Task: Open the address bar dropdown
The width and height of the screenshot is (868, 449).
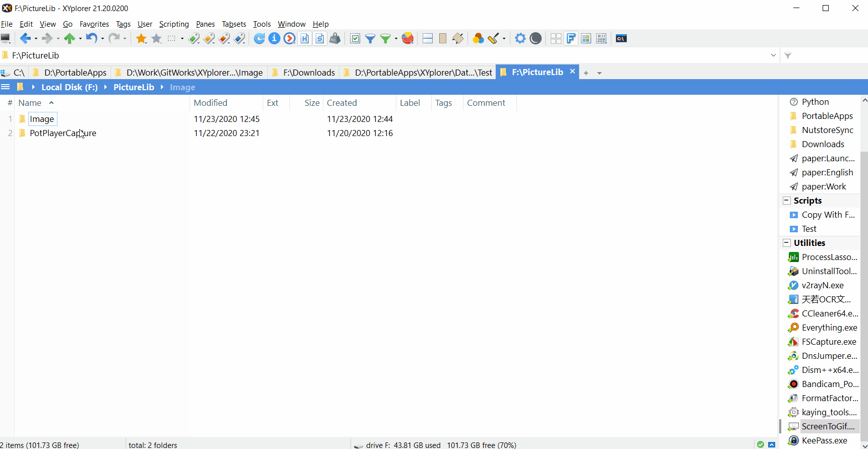Action: [x=773, y=55]
